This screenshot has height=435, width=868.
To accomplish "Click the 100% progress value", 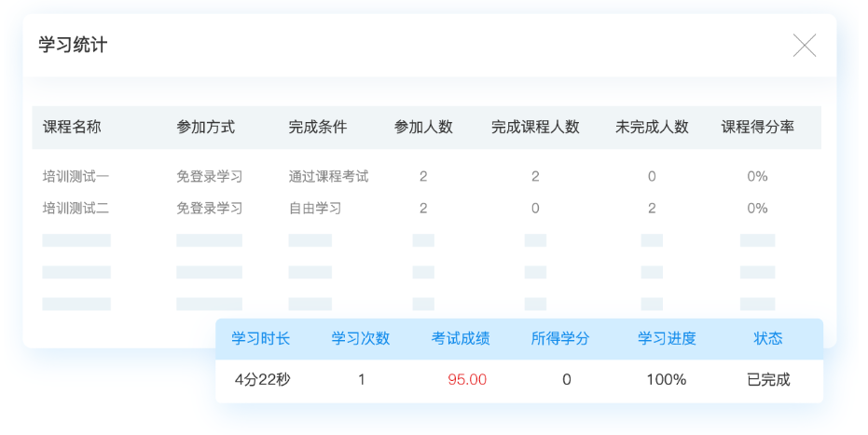I will pos(666,379).
